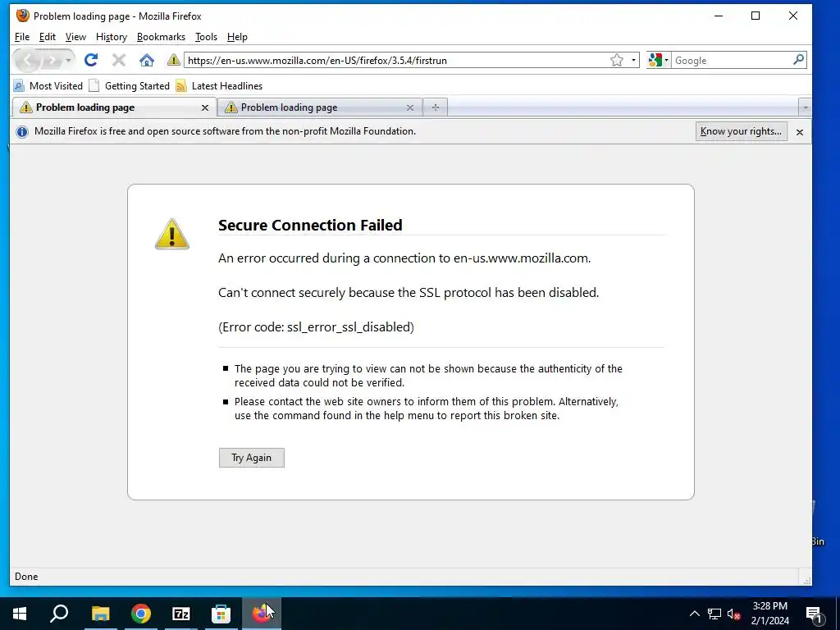The image size is (840, 630).
Task: Maximize the Firefox window
Action: pyautogui.click(x=756, y=16)
